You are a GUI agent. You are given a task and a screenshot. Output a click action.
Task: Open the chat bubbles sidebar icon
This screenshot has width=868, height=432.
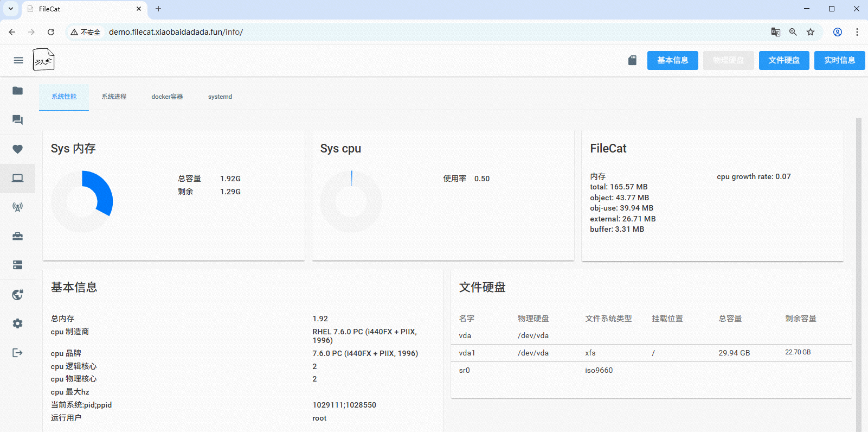coord(17,119)
